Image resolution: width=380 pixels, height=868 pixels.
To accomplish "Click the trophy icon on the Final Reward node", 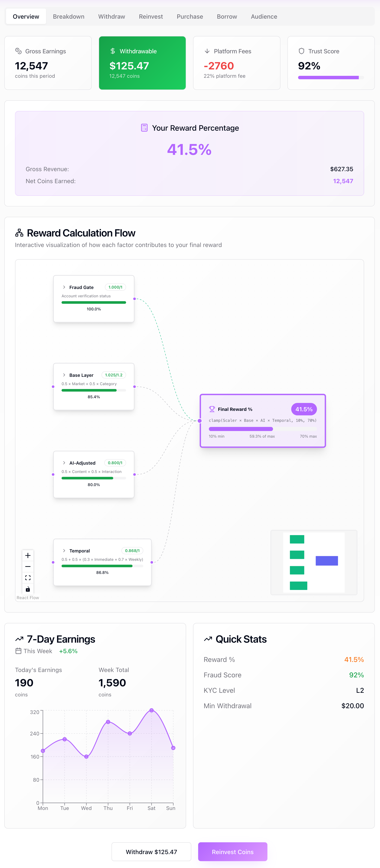I will click(213, 409).
